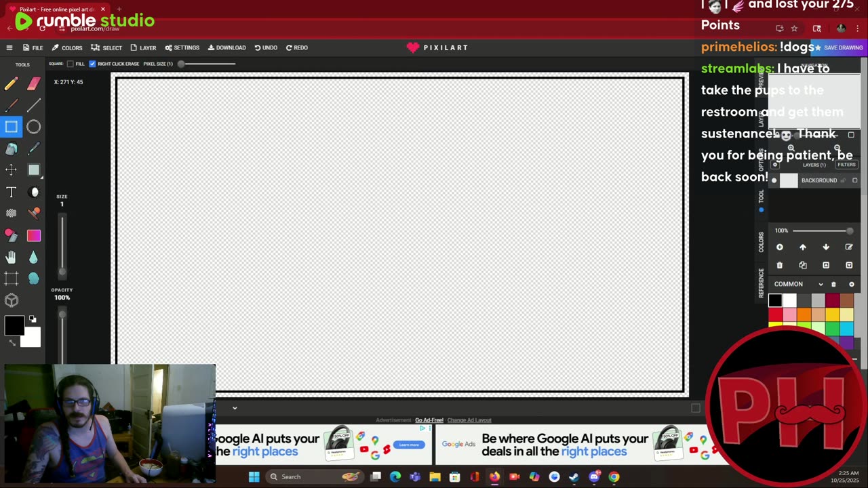Enable the Square Fill checkbox
868x488 pixels.
70,64
